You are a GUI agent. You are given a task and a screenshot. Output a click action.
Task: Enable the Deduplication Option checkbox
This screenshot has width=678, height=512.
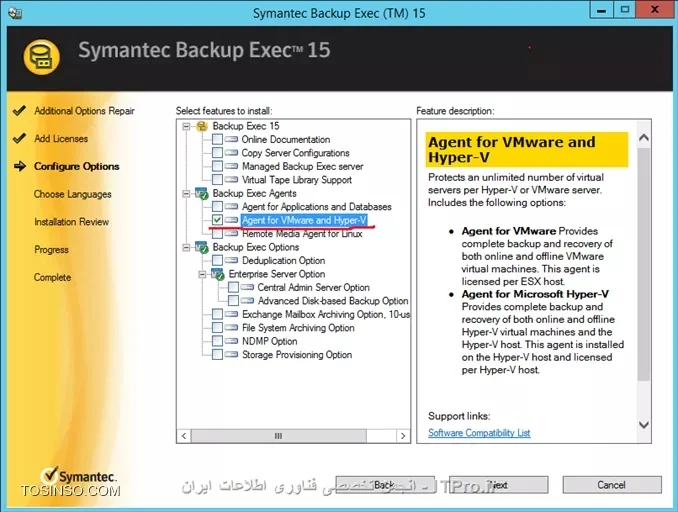point(217,260)
